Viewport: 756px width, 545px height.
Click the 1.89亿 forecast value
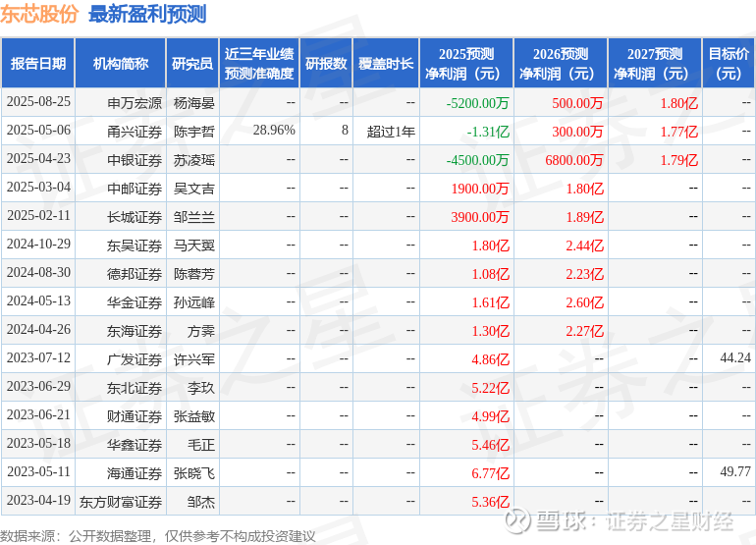pyautogui.click(x=584, y=217)
